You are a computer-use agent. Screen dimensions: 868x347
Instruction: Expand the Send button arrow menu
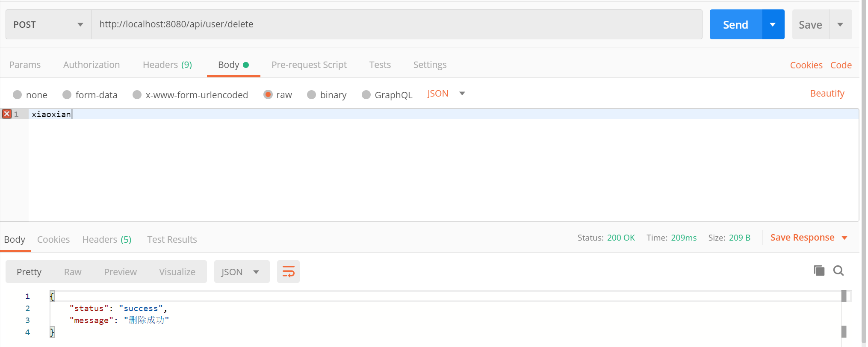[773, 24]
